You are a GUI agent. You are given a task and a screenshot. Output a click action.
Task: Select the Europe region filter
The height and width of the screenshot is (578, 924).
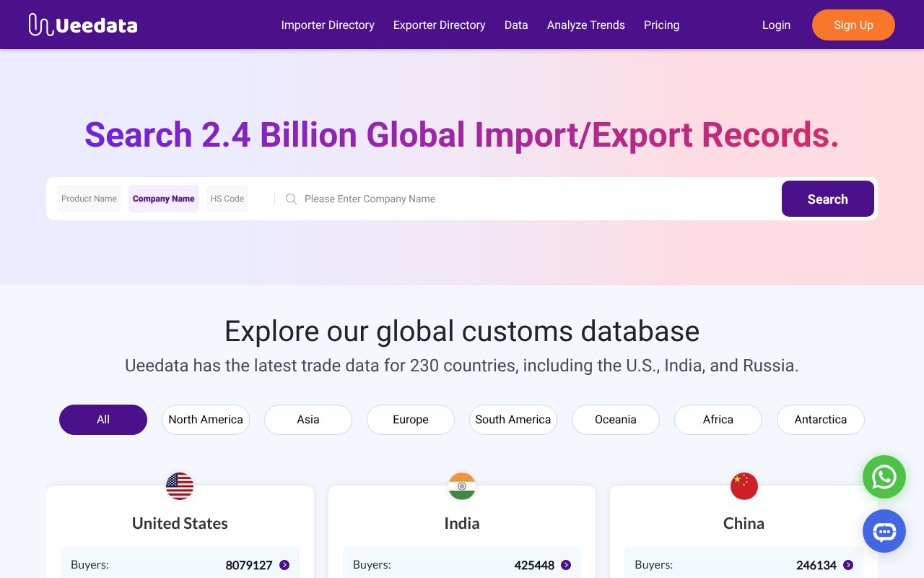coord(410,419)
